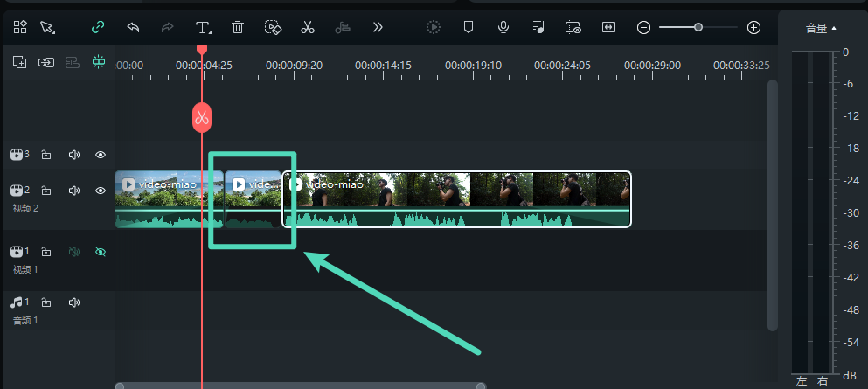Viewport: 868px width, 389px height.
Task: Zoom in the timeline with plus button
Action: 753,27
